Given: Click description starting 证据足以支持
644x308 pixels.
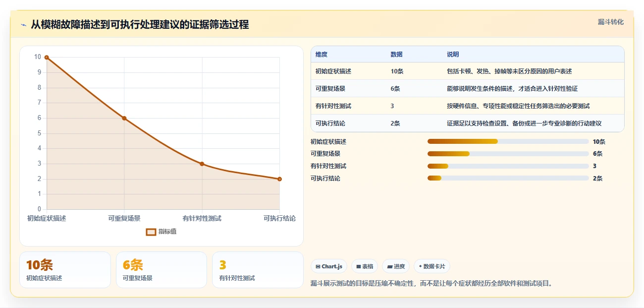Looking at the screenshot, I should (524, 123).
